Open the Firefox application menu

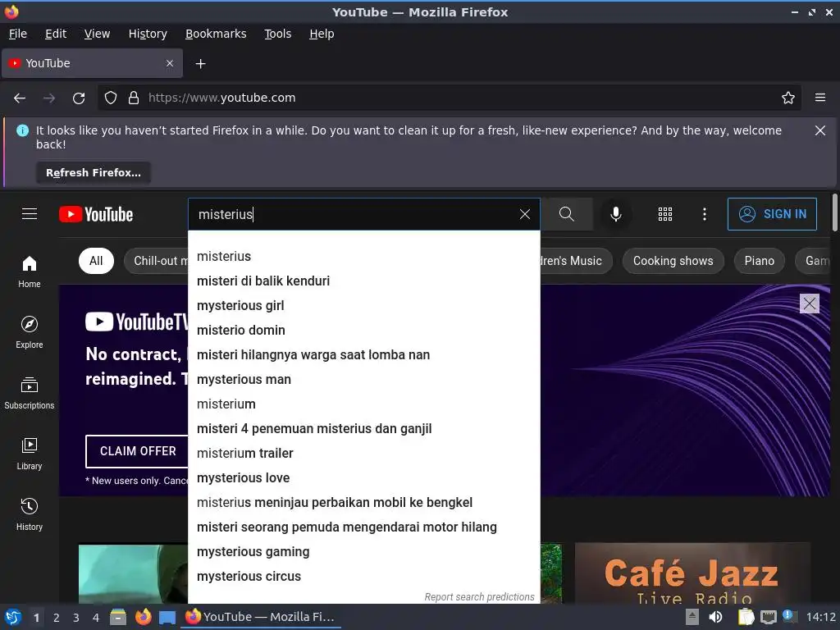[820, 98]
